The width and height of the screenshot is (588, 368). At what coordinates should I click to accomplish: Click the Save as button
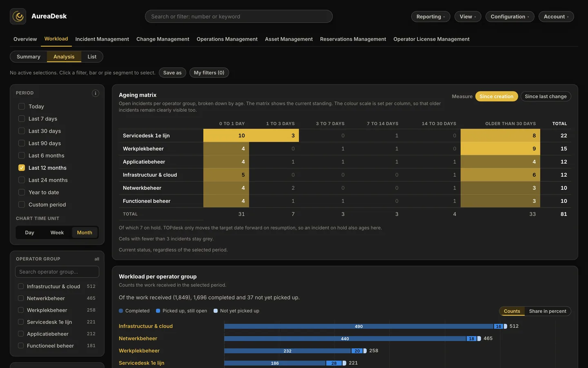(x=172, y=73)
